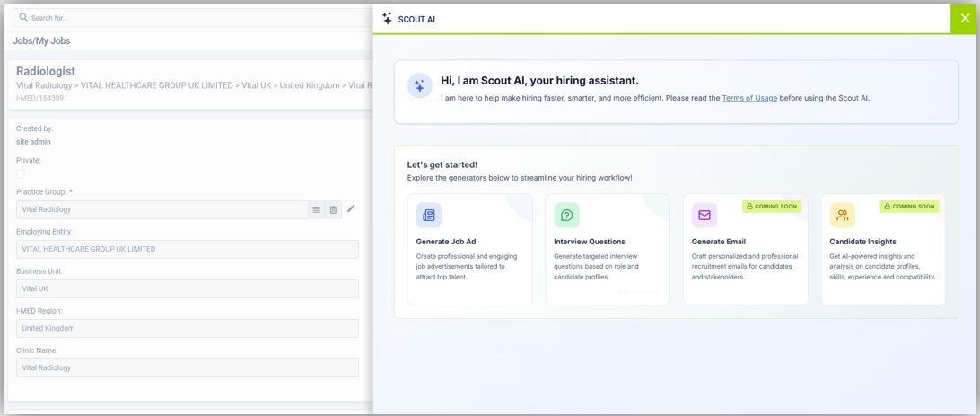Click the Jobs/My Jobs breadcrumb

(41, 41)
